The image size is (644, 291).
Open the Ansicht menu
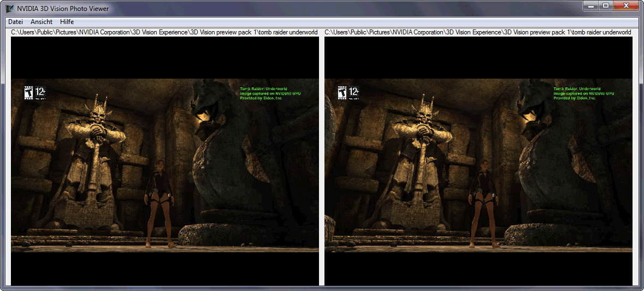[42, 22]
